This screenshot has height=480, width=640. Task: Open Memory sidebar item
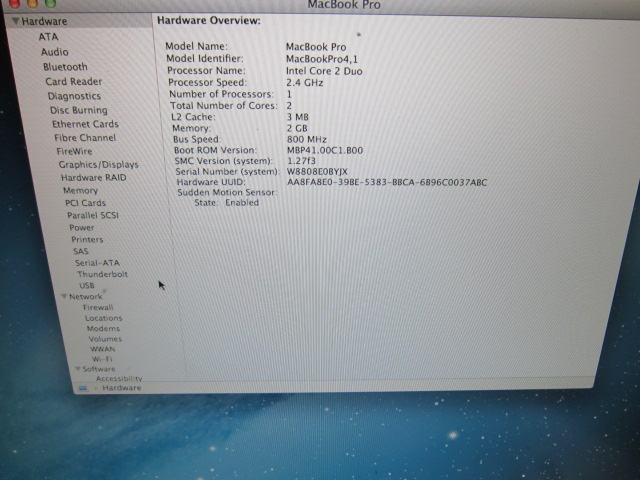tap(80, 191)
